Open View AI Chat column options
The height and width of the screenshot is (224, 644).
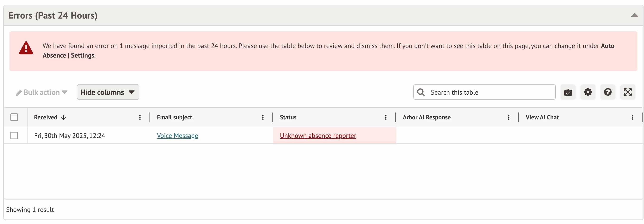click(x=632, y=117)
